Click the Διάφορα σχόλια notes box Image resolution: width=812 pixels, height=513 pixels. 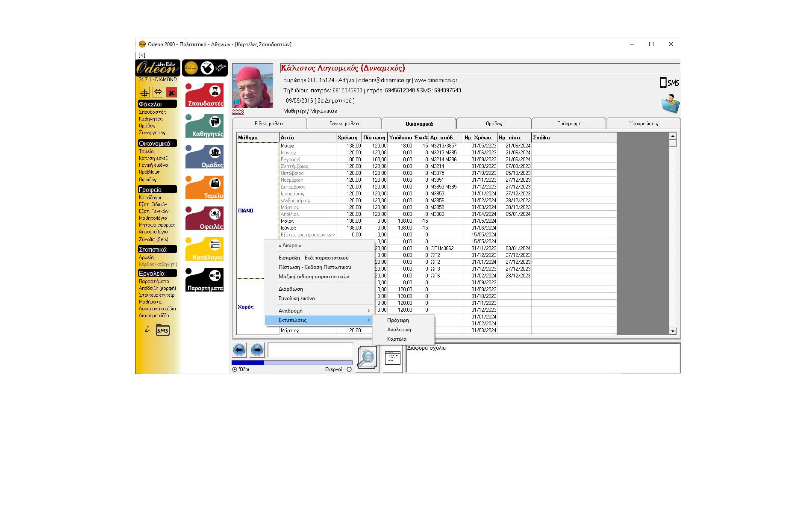coord(543,359)
